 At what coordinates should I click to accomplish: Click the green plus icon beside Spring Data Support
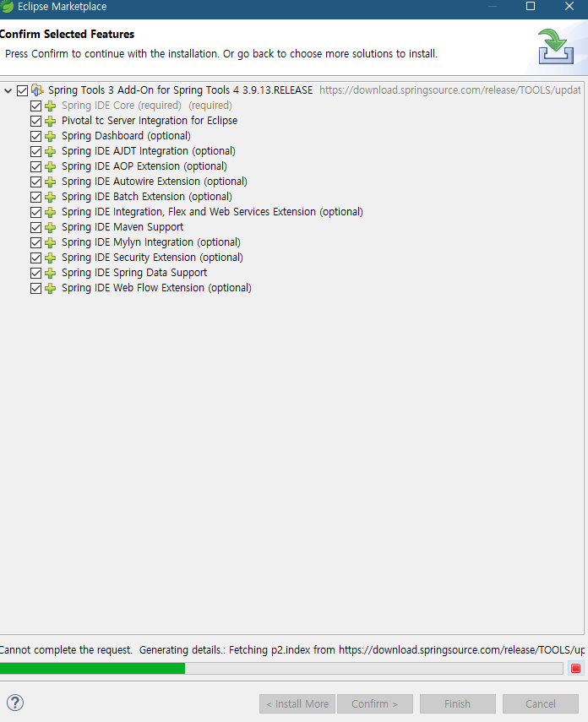tap(50, 273)
